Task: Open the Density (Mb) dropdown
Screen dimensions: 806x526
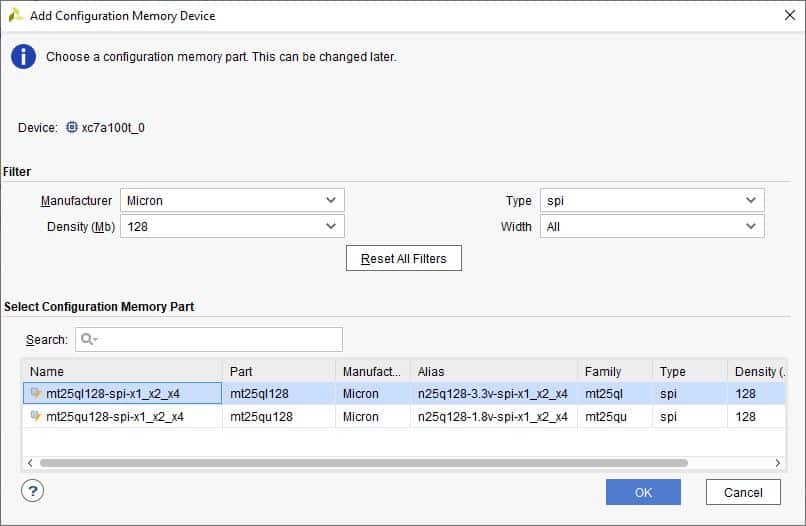Action: pos(232,227)
